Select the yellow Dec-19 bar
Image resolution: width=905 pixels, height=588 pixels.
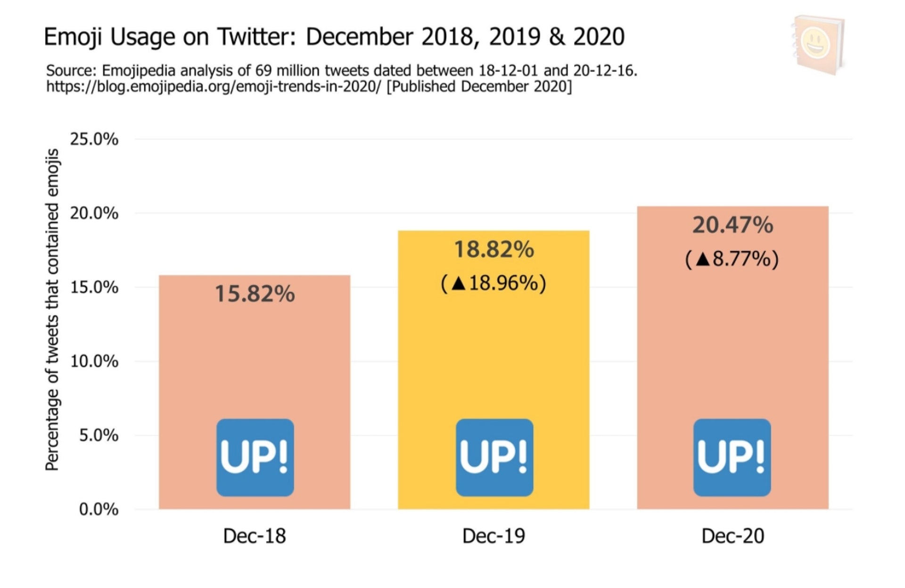[494, 370]
